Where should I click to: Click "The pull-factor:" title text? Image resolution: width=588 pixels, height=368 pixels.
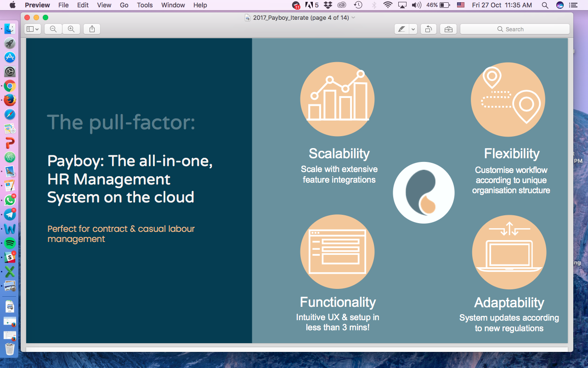[121, 123]
